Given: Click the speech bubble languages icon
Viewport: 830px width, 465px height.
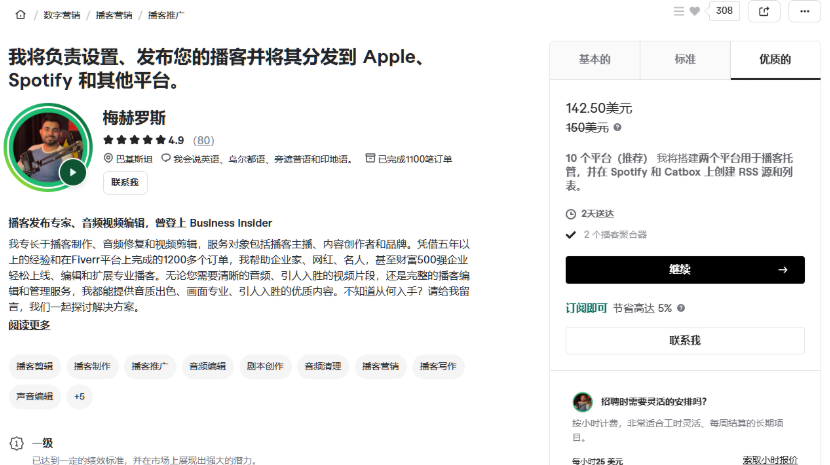Looking at the screenshot, I should click(x=166, y=158).
